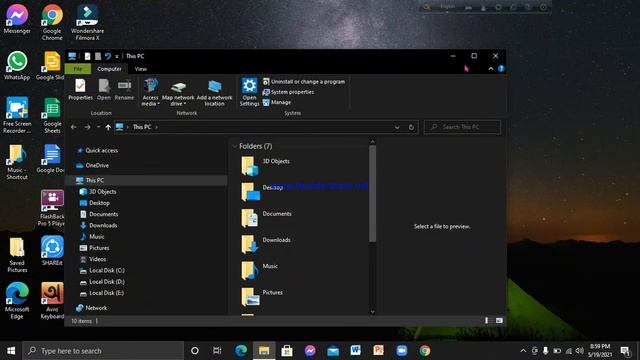
Task: Click the Undo icon in title bar
Action: point(107,56)
